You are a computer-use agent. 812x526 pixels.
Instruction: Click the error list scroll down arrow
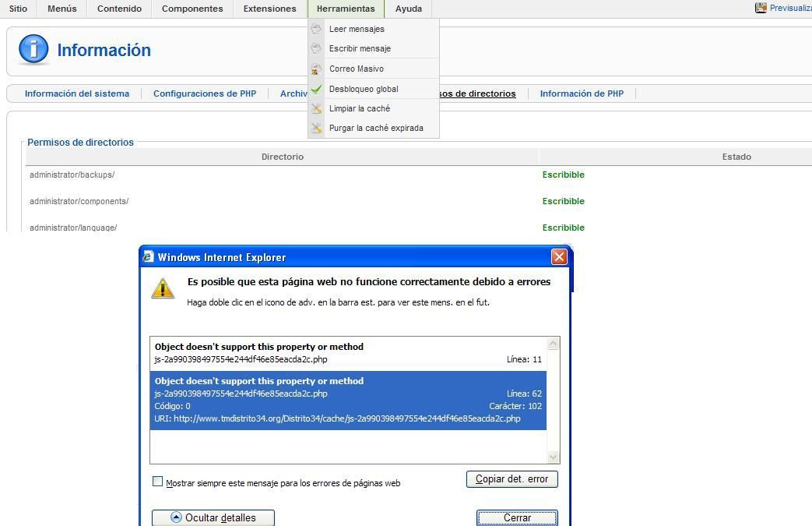(x=553, y=457)
